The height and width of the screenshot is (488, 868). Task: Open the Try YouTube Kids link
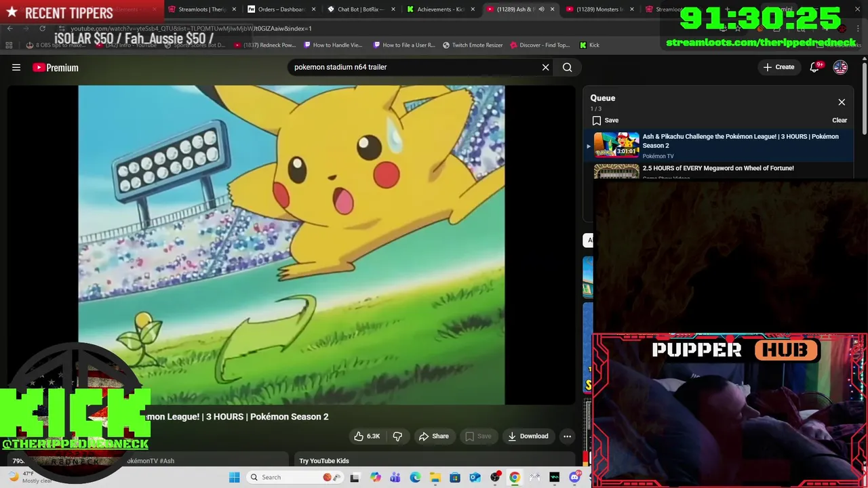(x=324, y=461)
